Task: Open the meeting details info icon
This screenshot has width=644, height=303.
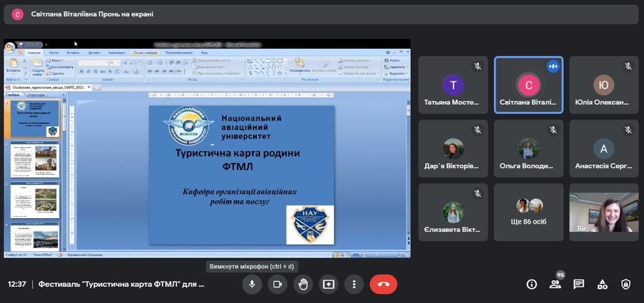Action: coord(532,284)
